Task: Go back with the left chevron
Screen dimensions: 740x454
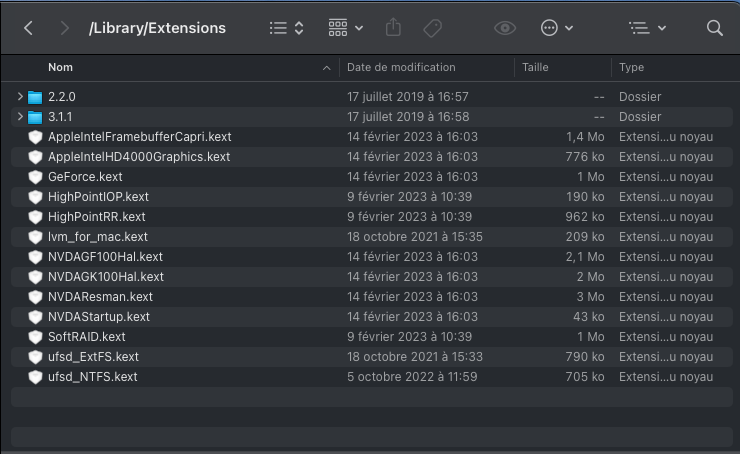Action: [x=28, y=28]
